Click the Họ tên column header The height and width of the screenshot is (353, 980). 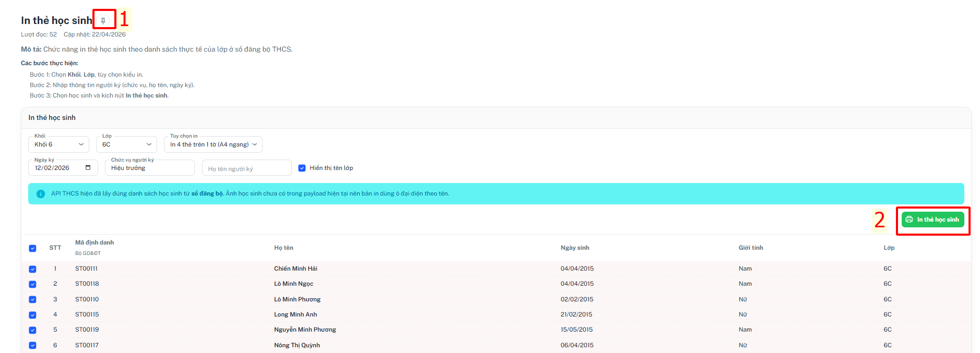(x=284, y=248)
